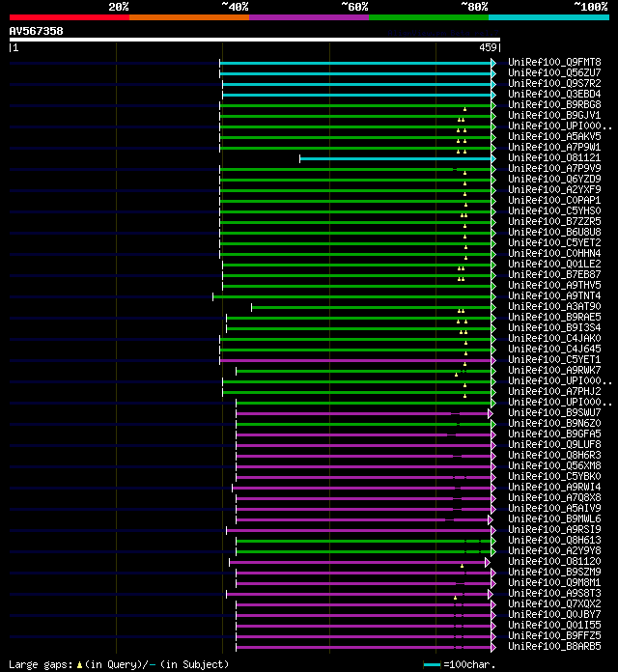Image resolution: width=618 pixels, height=672 pixels.
Task: Select the UniRef100_C0HHN4 label
Action: (x=554, y=254)
